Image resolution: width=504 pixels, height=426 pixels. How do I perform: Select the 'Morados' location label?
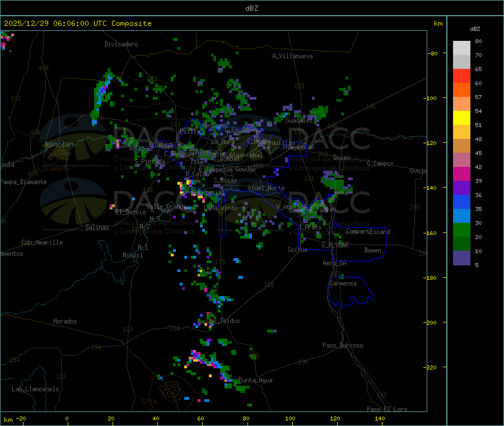pyautogui.click(x=65, y=321)
